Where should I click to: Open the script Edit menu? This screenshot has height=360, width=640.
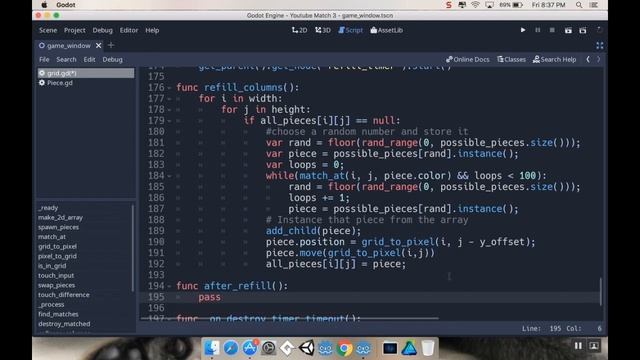(89, 60)
